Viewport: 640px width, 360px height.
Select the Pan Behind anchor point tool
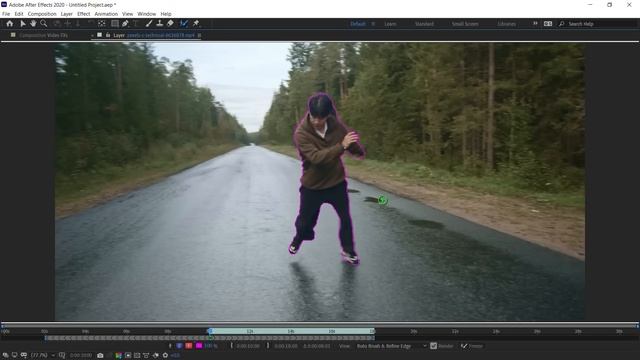click(102, 24)
